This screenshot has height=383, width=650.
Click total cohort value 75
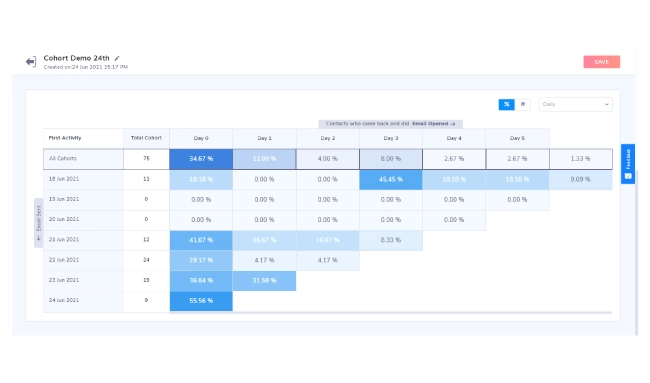[146, 159]
